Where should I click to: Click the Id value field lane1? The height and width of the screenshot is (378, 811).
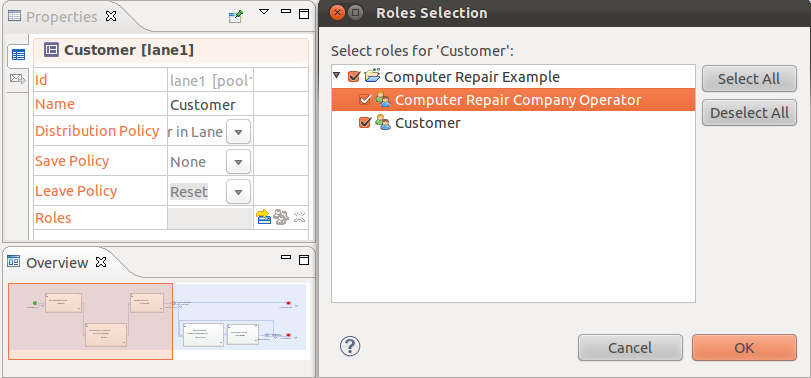[x=211, y=80]
